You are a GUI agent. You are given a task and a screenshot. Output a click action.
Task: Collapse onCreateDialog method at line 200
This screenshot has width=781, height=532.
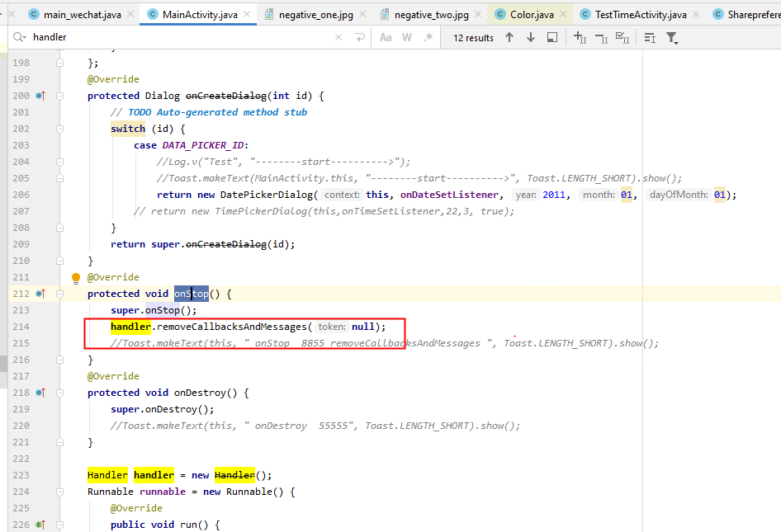[x=59, y=96]
